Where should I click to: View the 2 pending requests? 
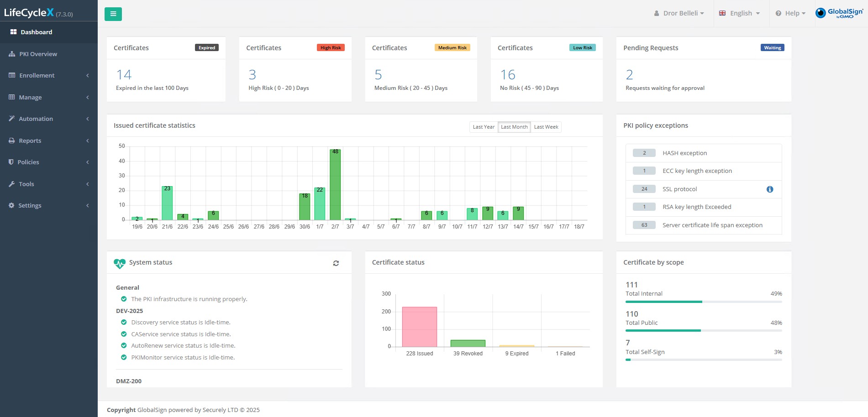pyautogui.click(x=629, y=75)
